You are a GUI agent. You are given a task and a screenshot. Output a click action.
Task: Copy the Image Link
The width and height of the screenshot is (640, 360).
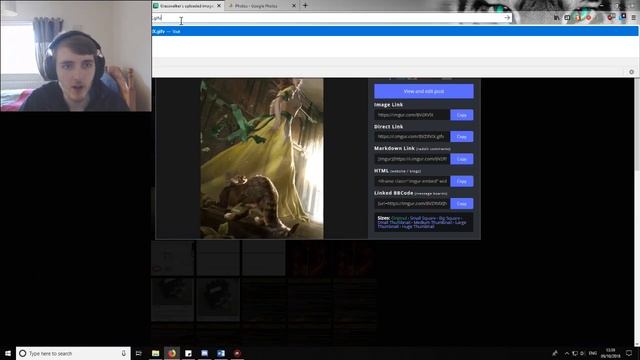[462, 115]
